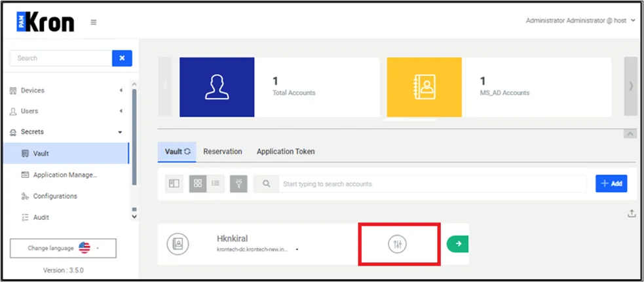This screenshot has width=644, height=282.
Task: Expand the Users sidebar menu
Action: click(x=66, y=111)
